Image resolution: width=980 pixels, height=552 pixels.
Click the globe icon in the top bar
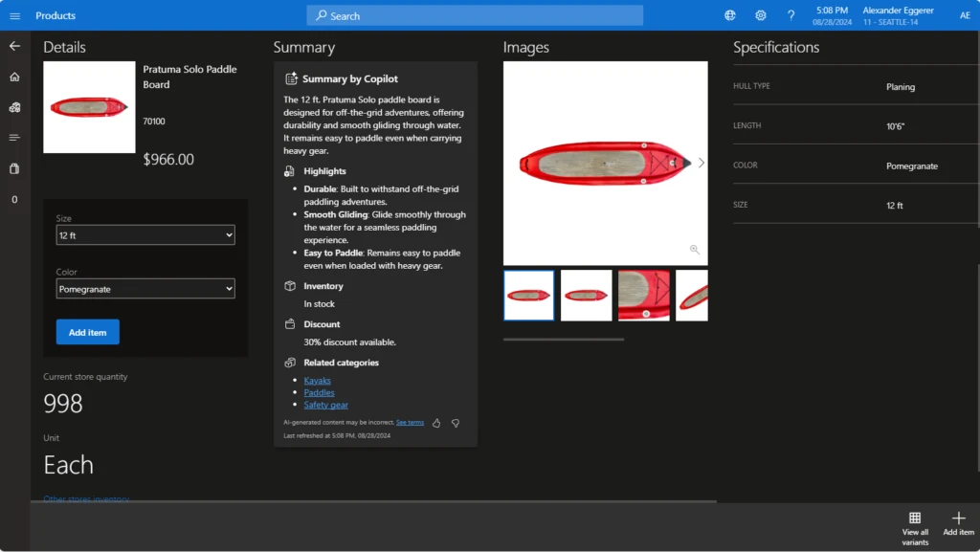(729, 15)
